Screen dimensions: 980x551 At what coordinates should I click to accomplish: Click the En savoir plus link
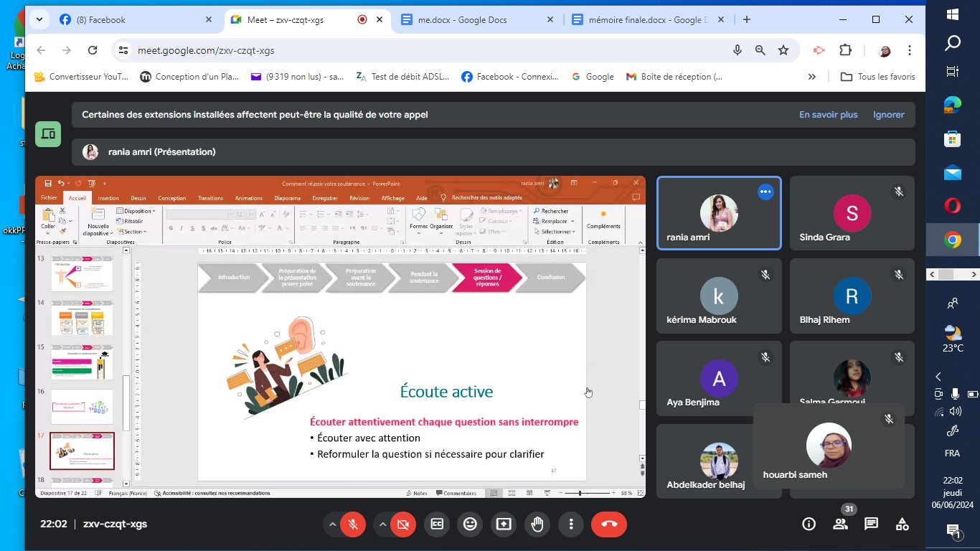tap(828, 115)
